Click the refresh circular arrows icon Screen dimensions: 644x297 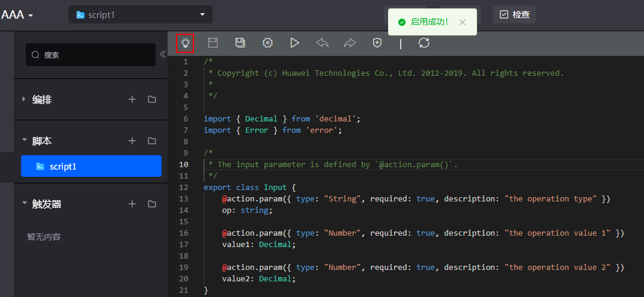tap(424, 43)
